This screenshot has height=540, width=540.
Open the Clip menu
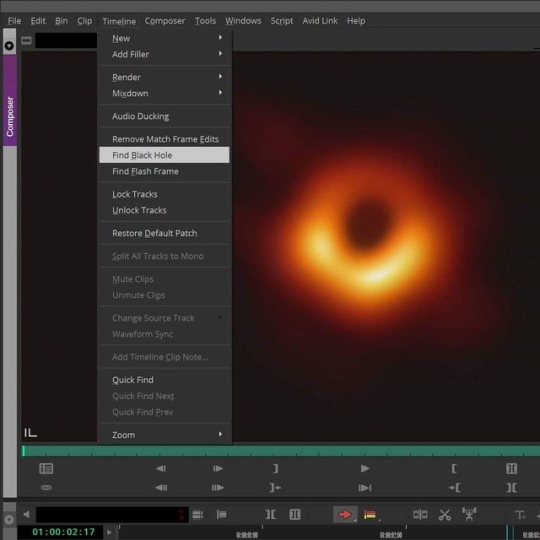tap(84, 21)
